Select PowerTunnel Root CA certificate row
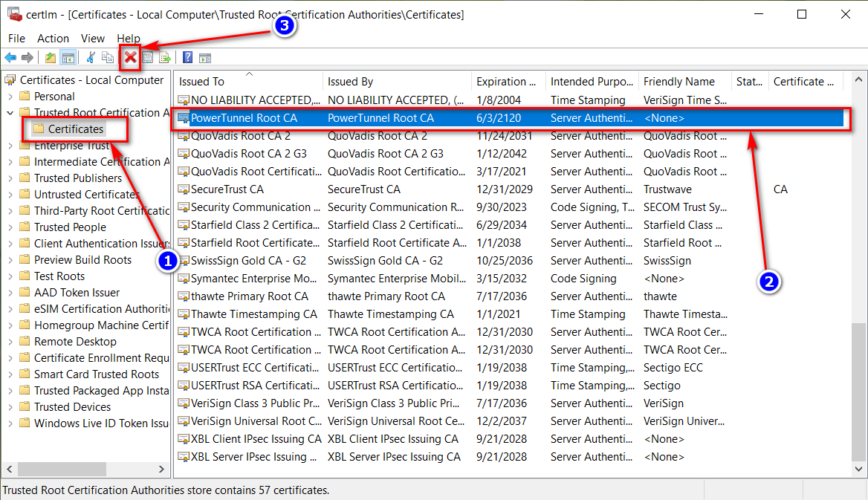This screenshot has height=500, width=868. coord(509,118)
